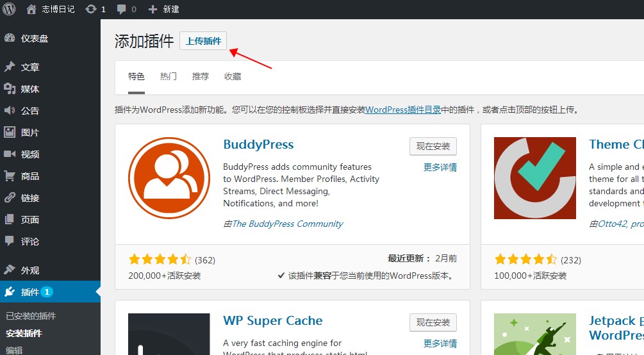This screenshot has width=644, height=355.
Task: Open the 外观 menu label
Action: tap(30, 270)
